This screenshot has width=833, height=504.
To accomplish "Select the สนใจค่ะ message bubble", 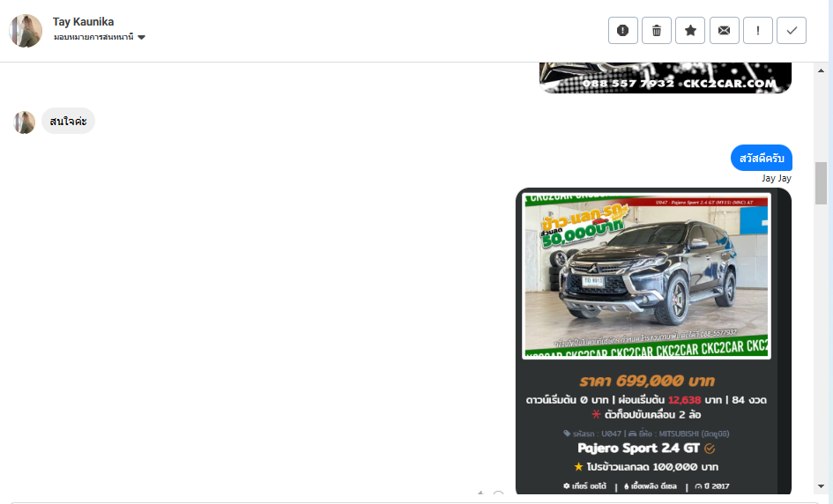I will (x=68, y=121).
